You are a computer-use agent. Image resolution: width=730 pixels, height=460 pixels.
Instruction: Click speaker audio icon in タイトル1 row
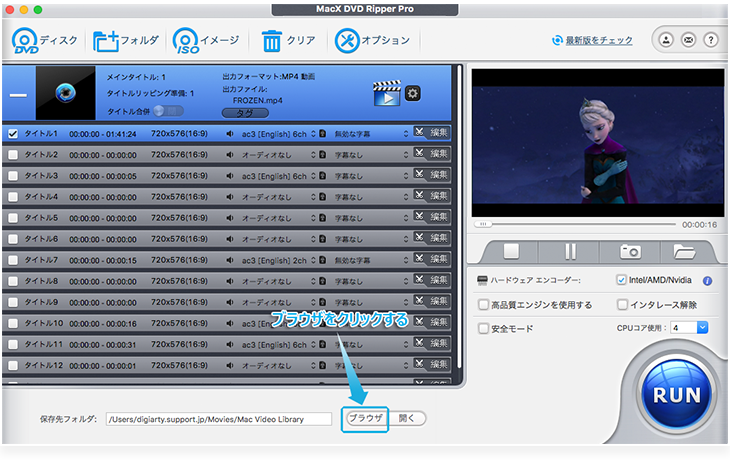click(230, 134)
